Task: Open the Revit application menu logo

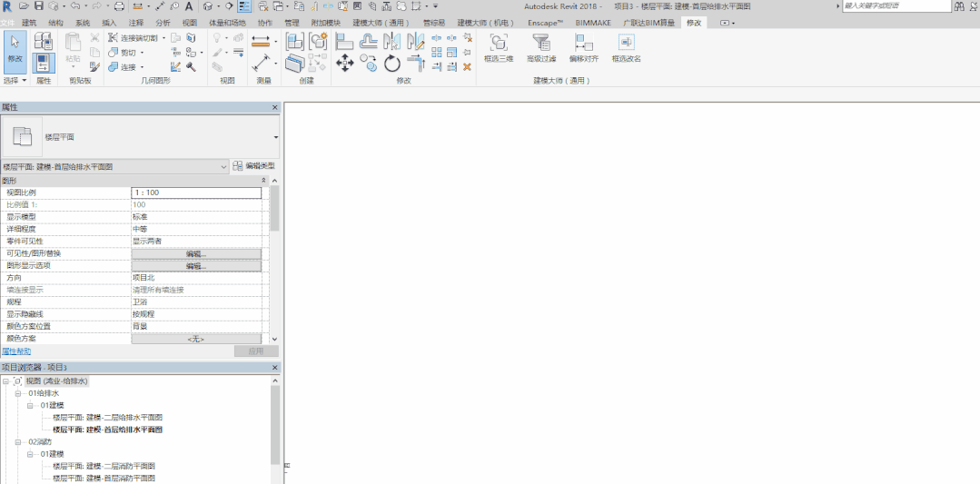Action: click(x=7, y=5)
